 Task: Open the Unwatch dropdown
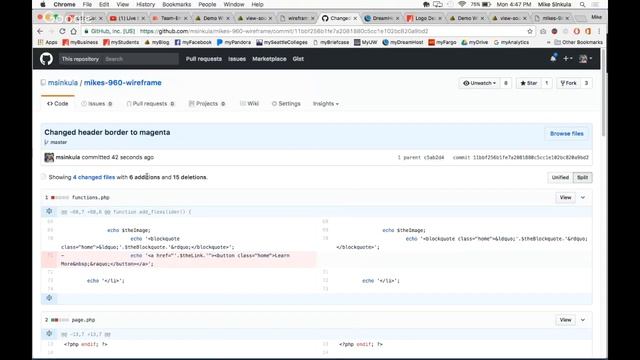[479, 83]
